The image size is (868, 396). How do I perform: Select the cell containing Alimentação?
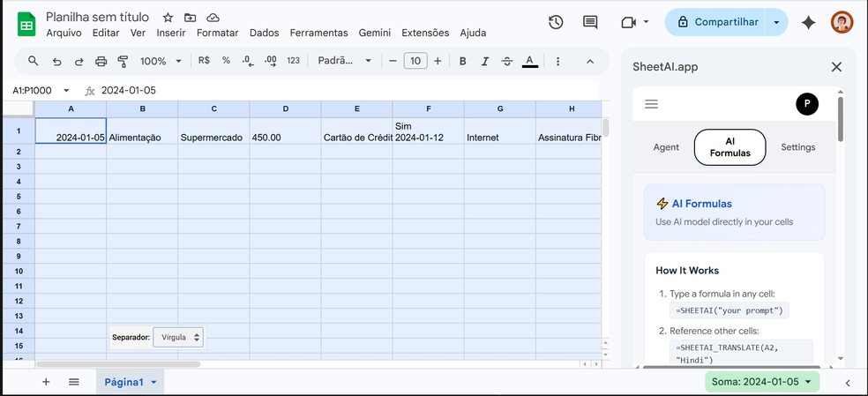coord(142,131)
